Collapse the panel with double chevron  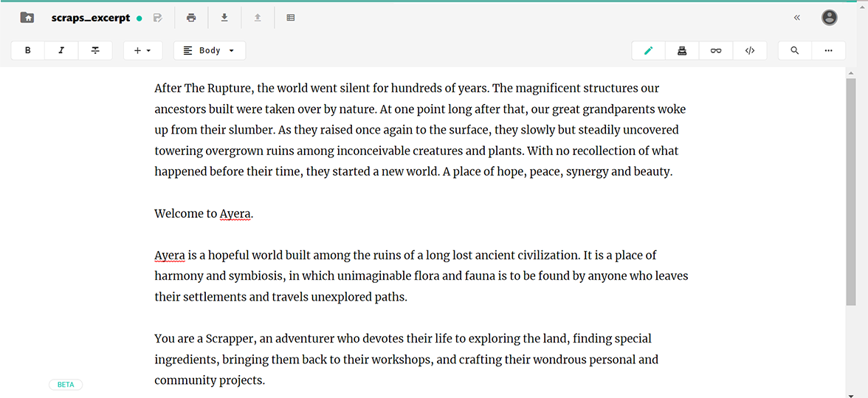coord(797,18)
